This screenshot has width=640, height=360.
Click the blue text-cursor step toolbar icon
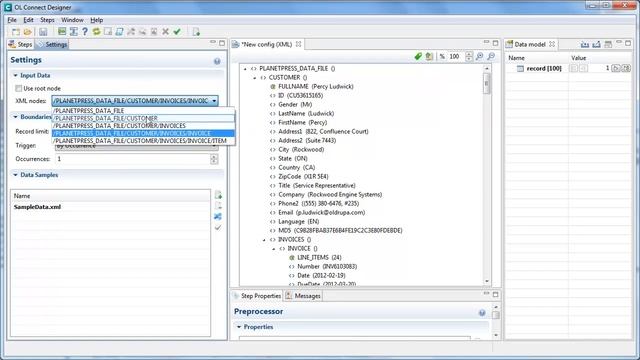coord(73,31)
